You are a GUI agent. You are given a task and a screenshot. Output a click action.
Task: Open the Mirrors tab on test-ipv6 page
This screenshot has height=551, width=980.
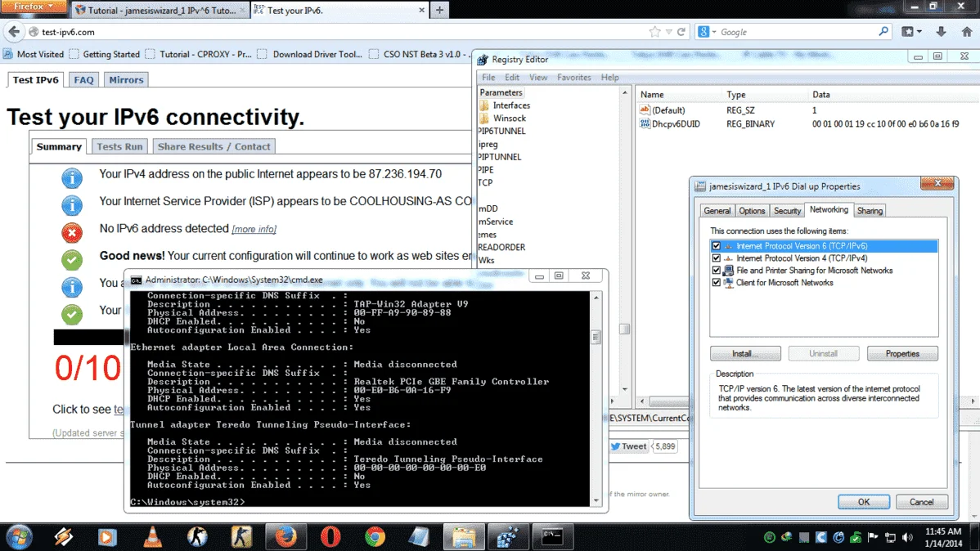[126, 80]
